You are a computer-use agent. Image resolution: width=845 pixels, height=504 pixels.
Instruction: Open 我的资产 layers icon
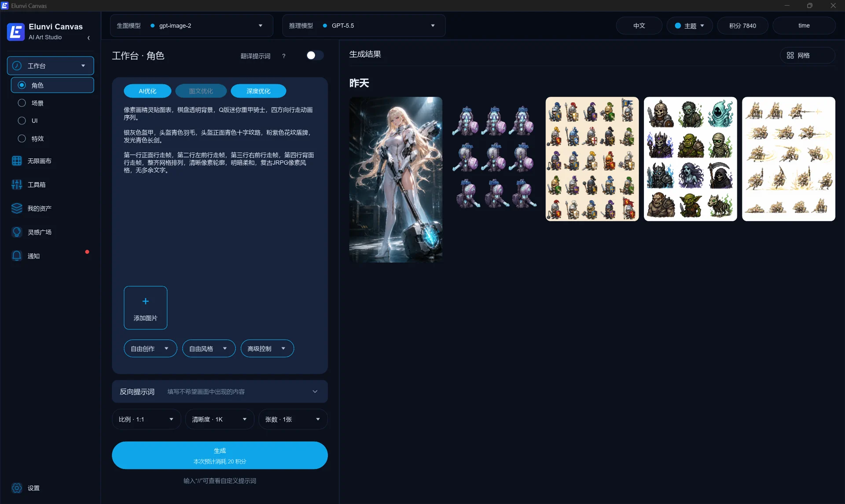coord(17,208)
